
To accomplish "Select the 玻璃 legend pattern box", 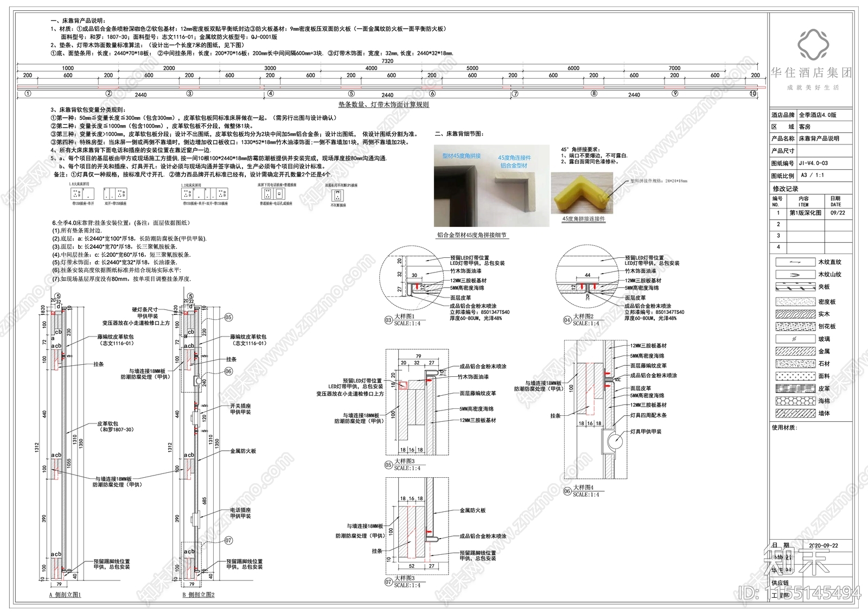I will (x=795, y=339).
